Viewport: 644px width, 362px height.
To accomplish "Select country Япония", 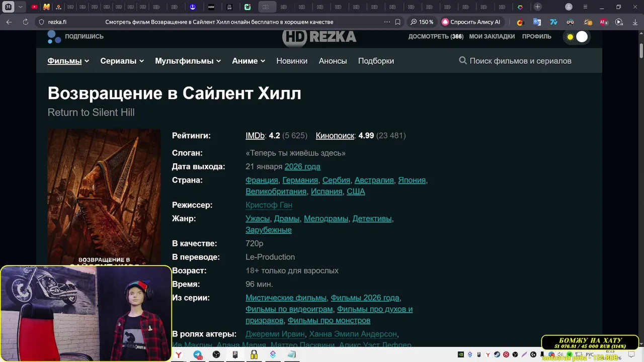I will point(412,180).
